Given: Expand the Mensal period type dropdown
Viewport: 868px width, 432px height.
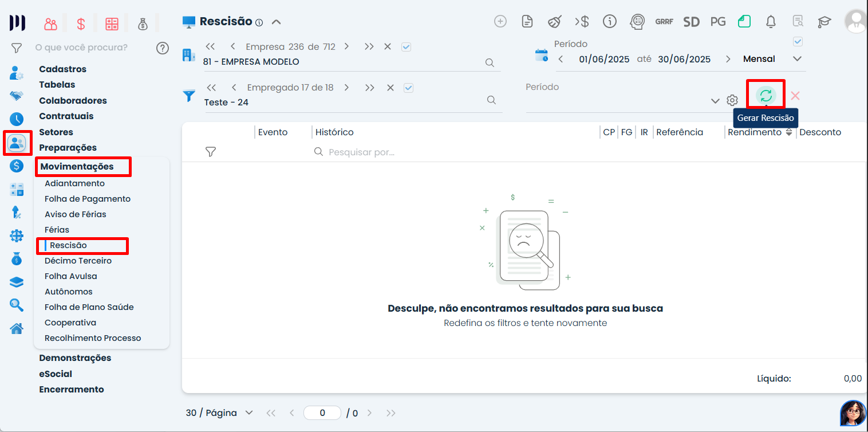Looking at the screenshot, I should point(797,59).
